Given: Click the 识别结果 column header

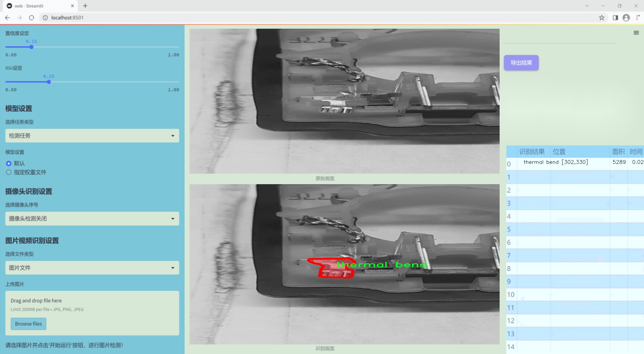Looking at the screenshot, I should pos(532,152).
